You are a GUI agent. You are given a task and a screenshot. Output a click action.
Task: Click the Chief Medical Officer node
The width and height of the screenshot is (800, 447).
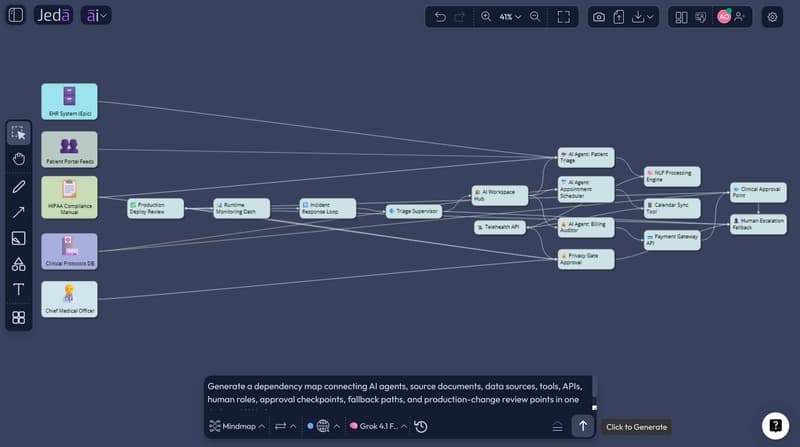pos(69,300)
